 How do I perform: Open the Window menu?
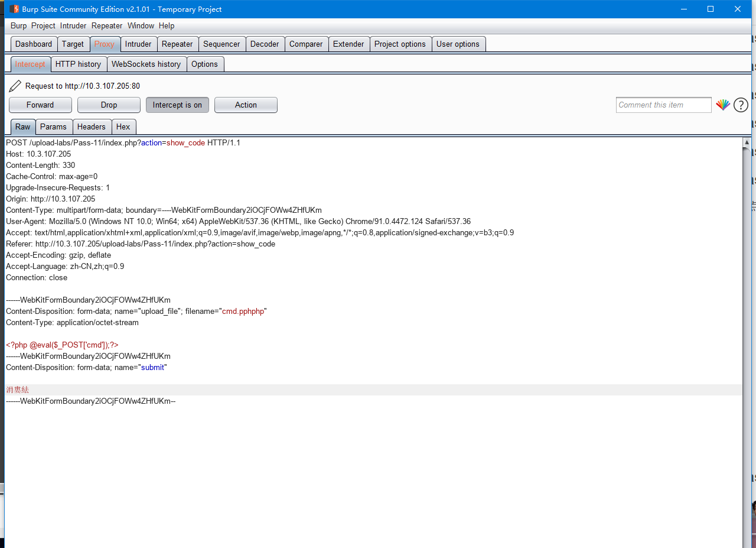coord(141,26)
